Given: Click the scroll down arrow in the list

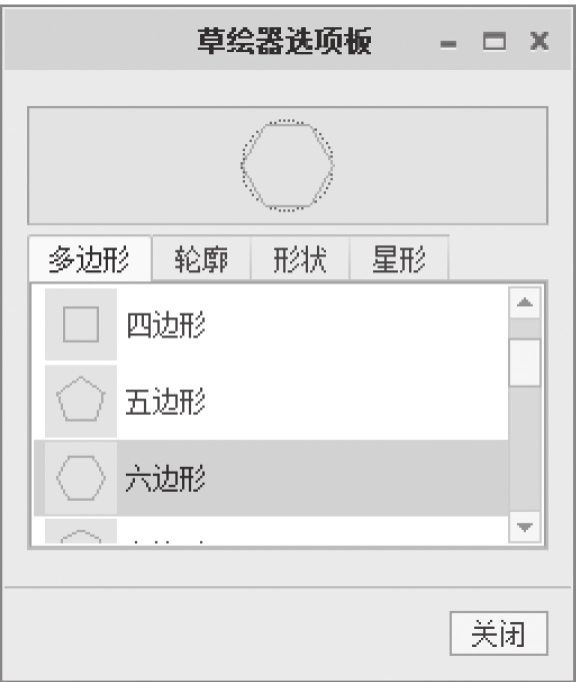Looking at the screenshot, I should 525,527.
